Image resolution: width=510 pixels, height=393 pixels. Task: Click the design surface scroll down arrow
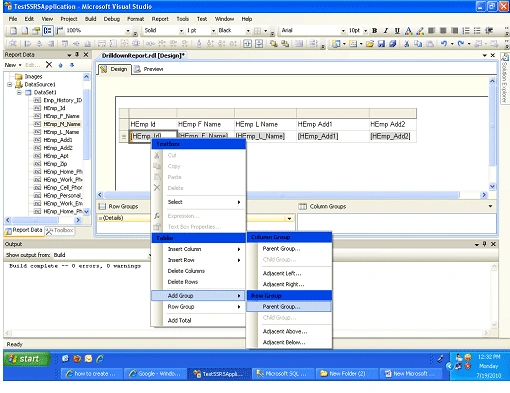tap(492, 186)
